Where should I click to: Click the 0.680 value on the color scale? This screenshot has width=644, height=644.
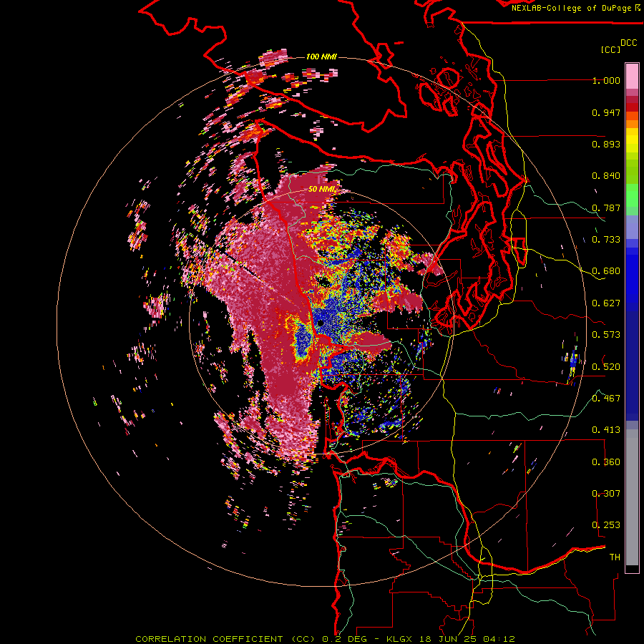[x=606, y=271]
